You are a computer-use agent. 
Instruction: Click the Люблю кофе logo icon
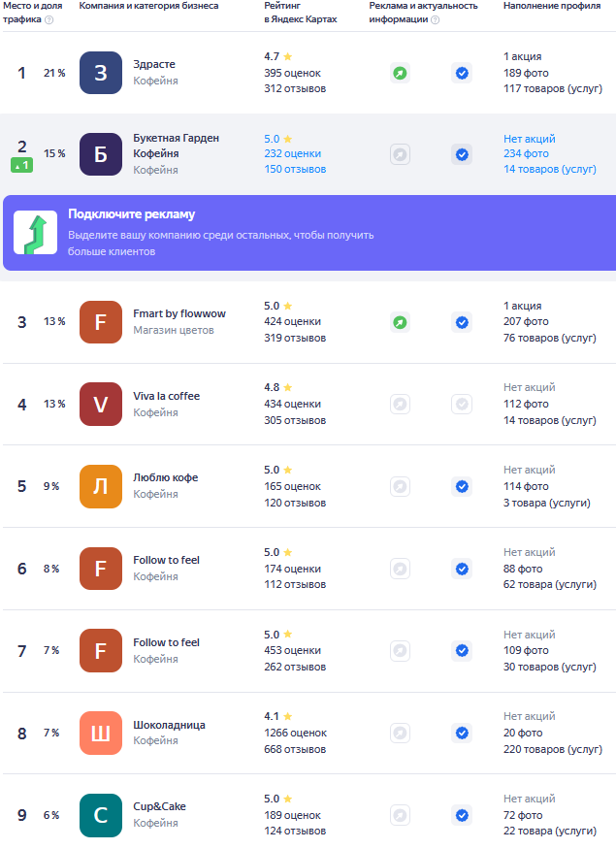pos(101,486)
